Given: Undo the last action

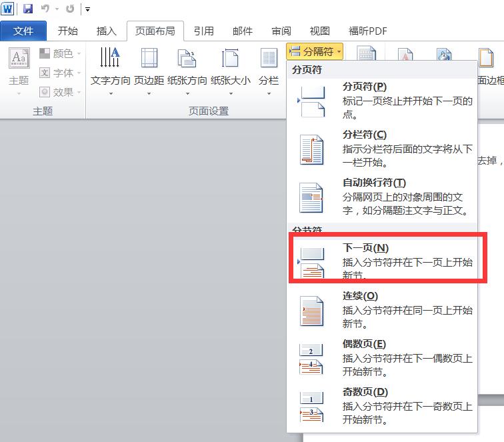Looking at the screenshot, I should click(x=45, y=9).
